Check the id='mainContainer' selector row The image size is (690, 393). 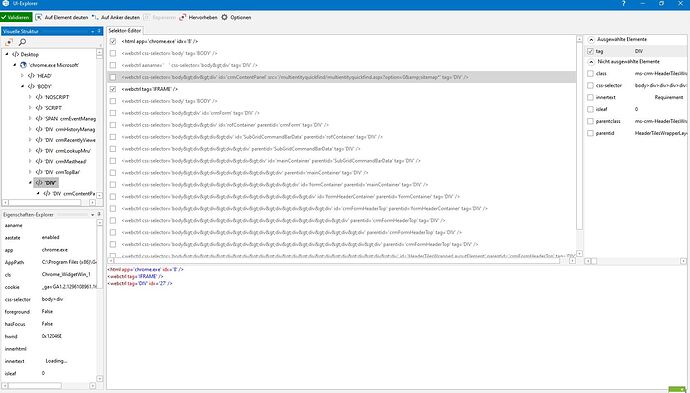[x=113, y=161]
